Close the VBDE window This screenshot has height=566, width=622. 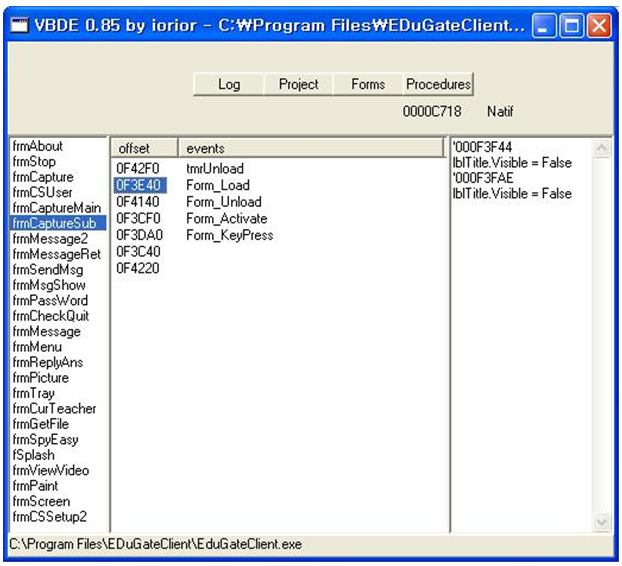point(599,25)
